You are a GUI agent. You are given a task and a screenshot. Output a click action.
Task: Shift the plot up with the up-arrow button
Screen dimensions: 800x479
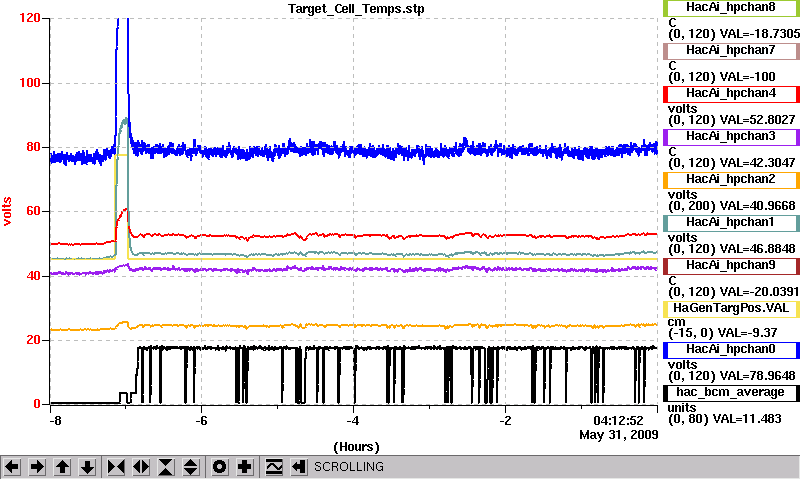(x=62, y=467)
